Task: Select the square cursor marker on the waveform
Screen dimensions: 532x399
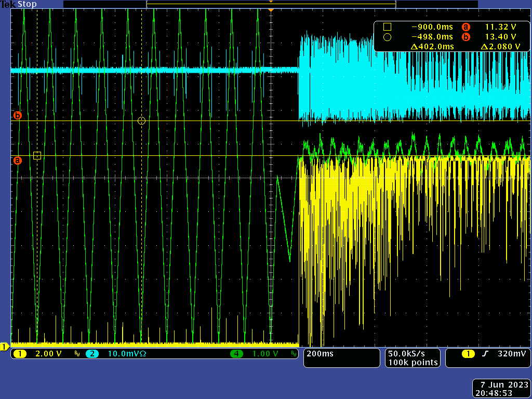Action: [x=37, y=155]
